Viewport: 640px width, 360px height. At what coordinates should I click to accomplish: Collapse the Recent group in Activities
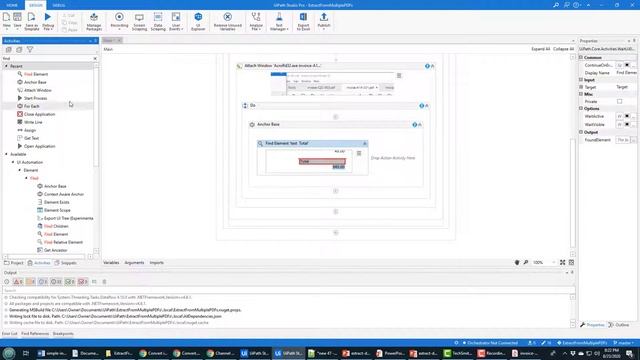pos(7,66)
